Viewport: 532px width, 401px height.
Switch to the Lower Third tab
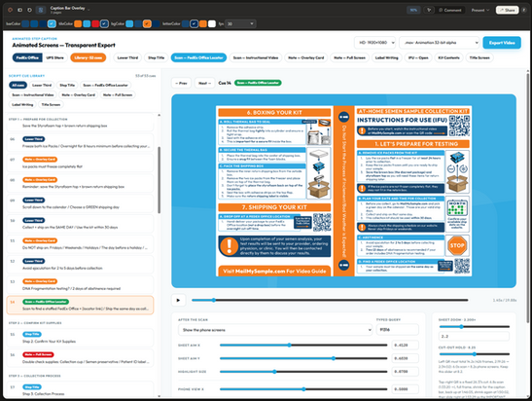(x=127, y=57)
